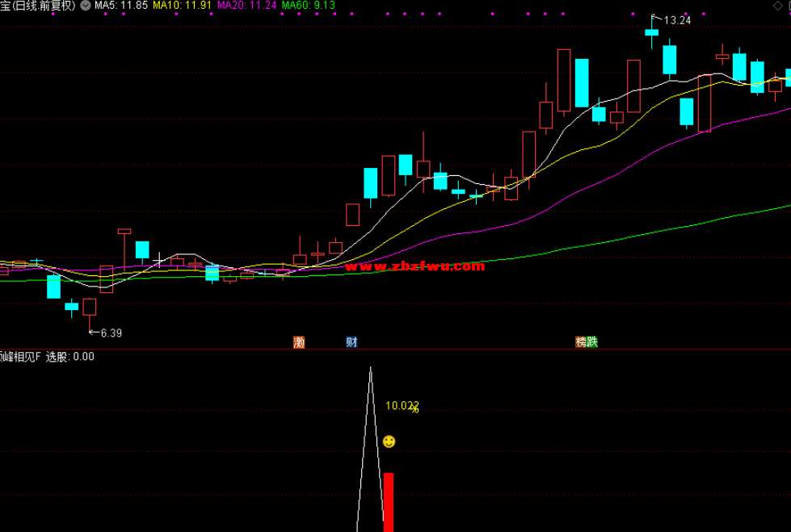The width and height of the screenshot is (791, 532).
Task: Click the yellow MA10: 11.91 label
Action: [x=182, y=6]
